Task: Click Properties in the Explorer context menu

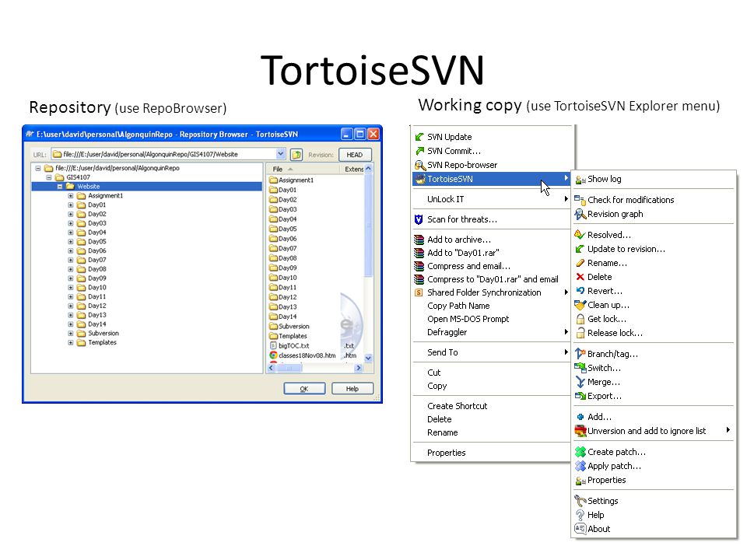Action: point(492,453)
